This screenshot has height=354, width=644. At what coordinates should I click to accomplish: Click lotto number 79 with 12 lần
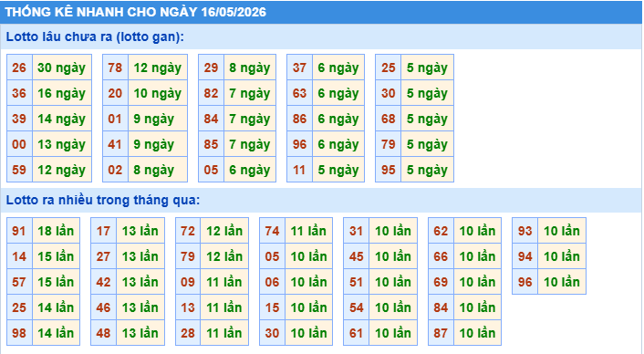tap(188, 256)
